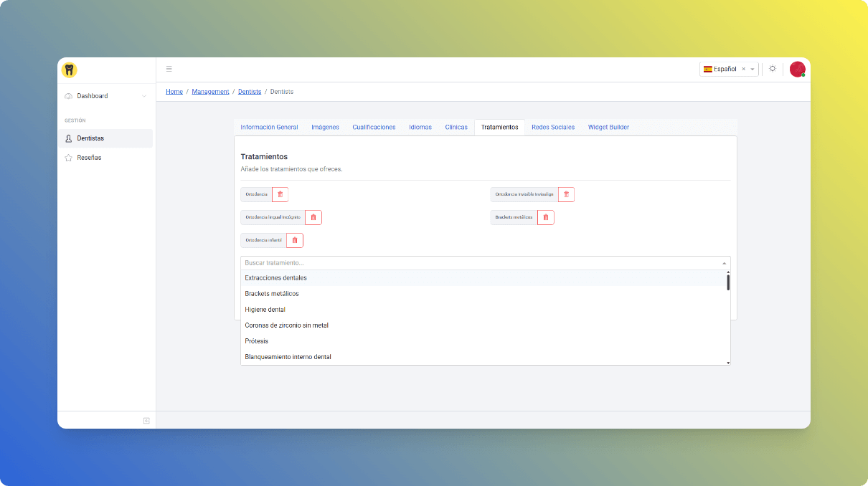Select Higiene dental from the treatment list
Image resolution: width=868 pixels, height=486 pixels.
[265, 310]
